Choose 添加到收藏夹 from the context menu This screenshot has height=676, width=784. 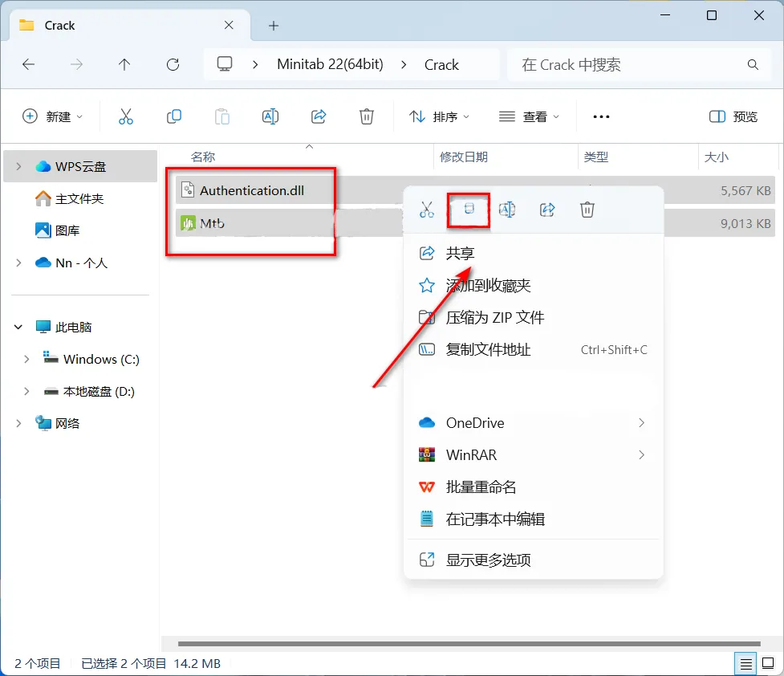[534, 285]
